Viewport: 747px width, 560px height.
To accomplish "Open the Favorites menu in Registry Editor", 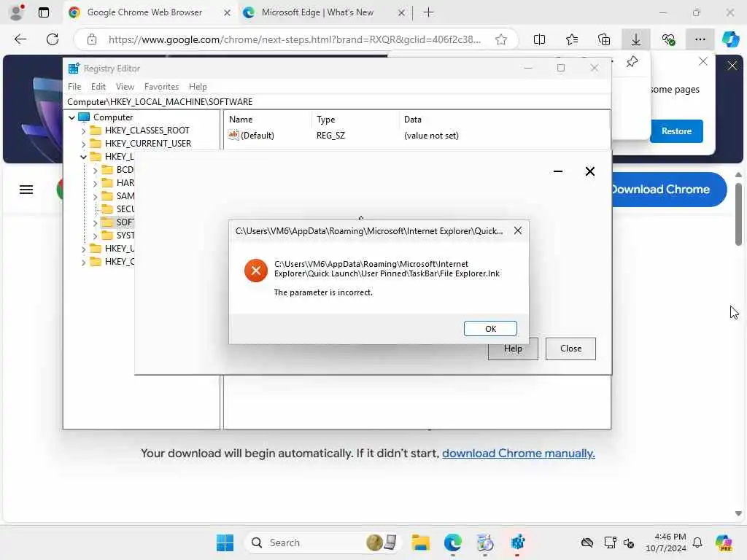I will [x=161, y=87].
